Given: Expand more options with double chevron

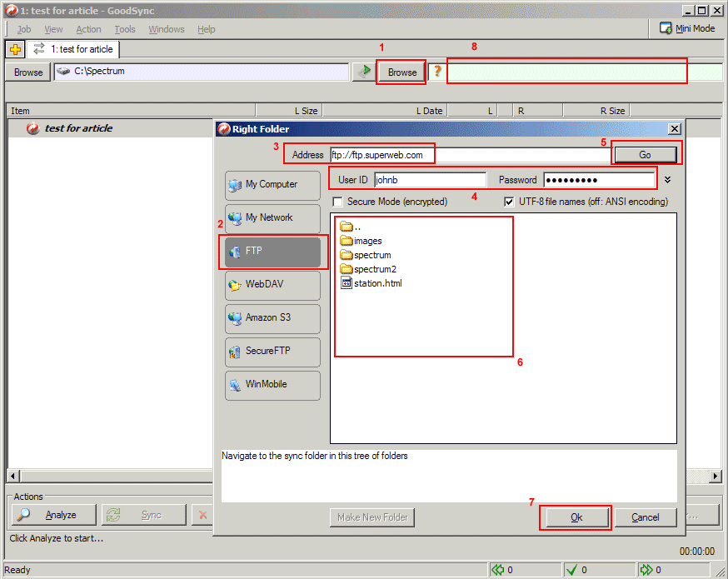Looking at the screenshot, I should [x=668, y=180].
